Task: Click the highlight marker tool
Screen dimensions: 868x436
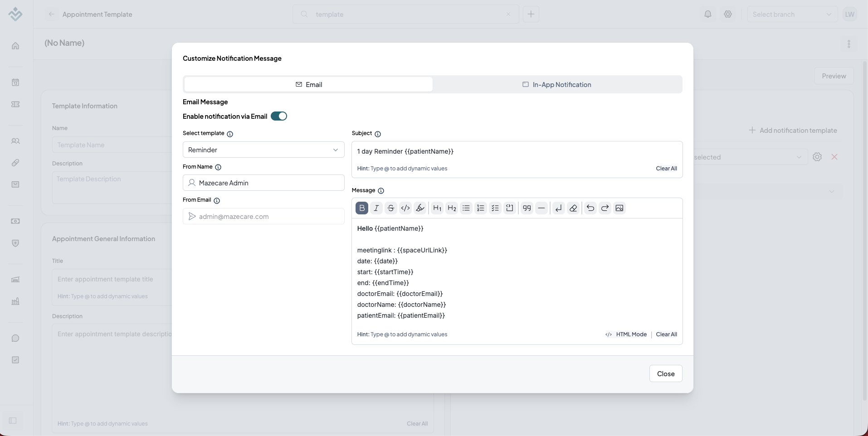Action: 420,208
